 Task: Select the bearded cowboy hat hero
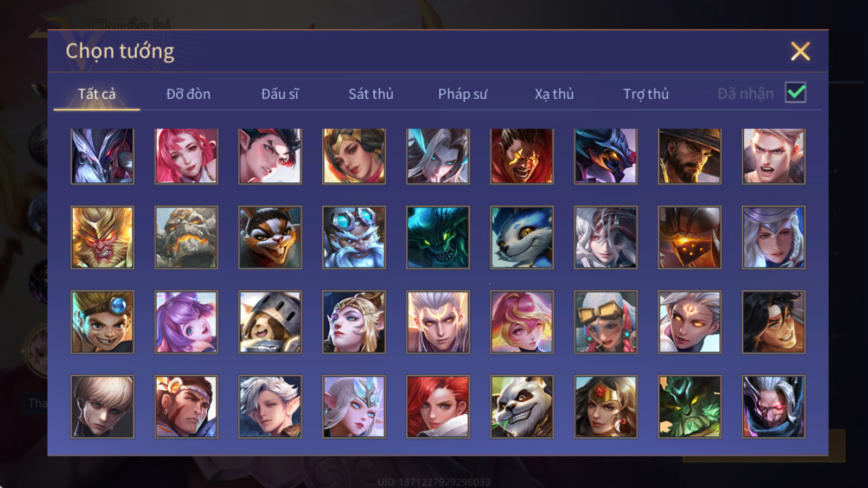pyautogui.click(x=690, y=156)
